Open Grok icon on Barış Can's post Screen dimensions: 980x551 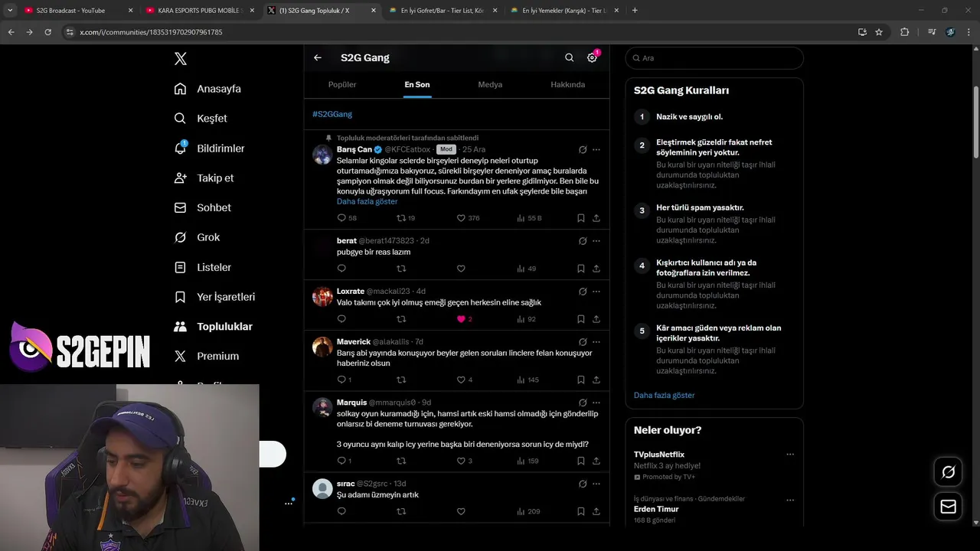[583, 150]
